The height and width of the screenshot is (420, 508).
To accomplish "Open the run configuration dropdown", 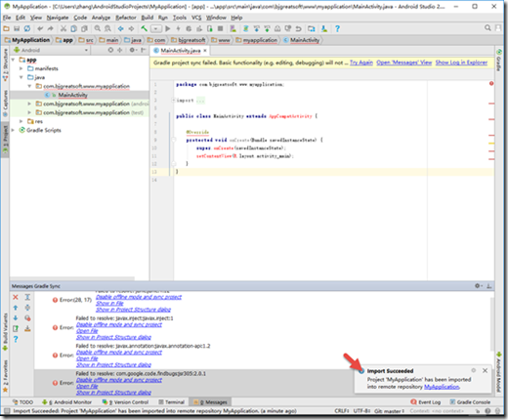I will tap(156, 29).
